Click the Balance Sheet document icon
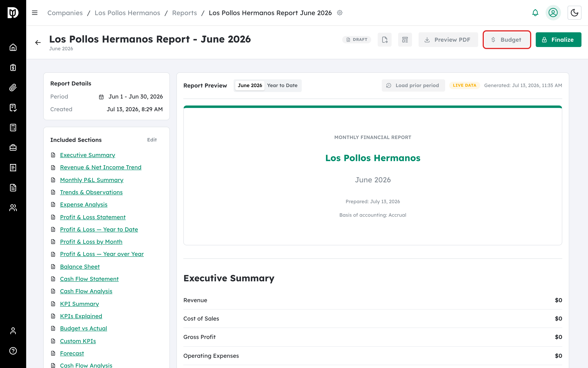The image size is (588, 368). pyautogui.click(x=53, y=267)
